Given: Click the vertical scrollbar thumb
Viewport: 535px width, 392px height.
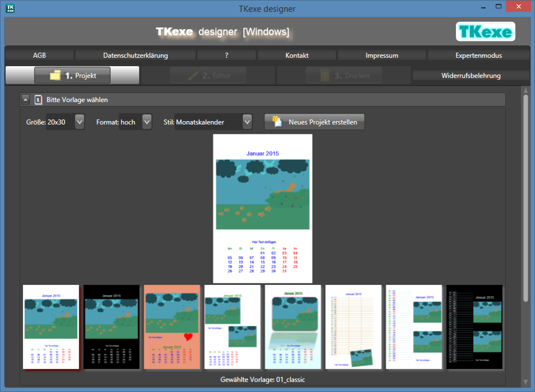Looking at the screenshot, I should pyautogui.click(x=526, y=198).
